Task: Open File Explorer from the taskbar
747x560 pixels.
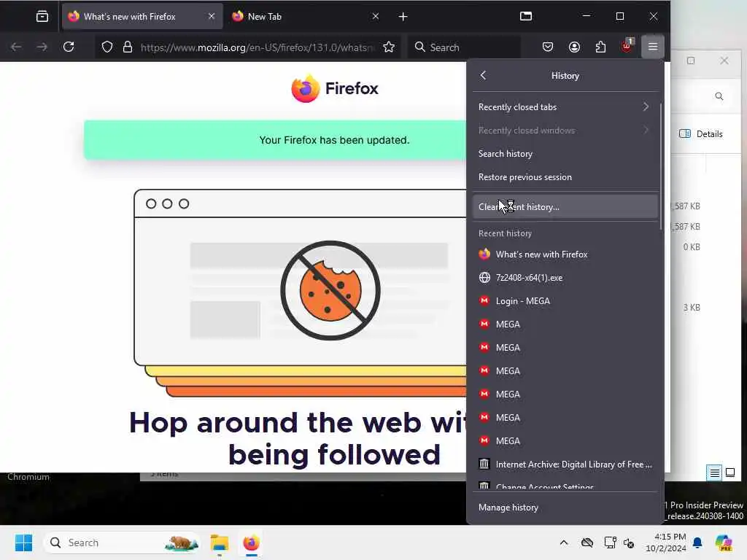Action: click(220, 542)
